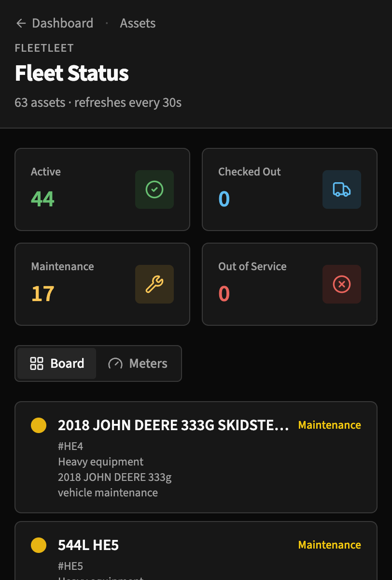Select the Out of Service count 0

click(224, 293)
